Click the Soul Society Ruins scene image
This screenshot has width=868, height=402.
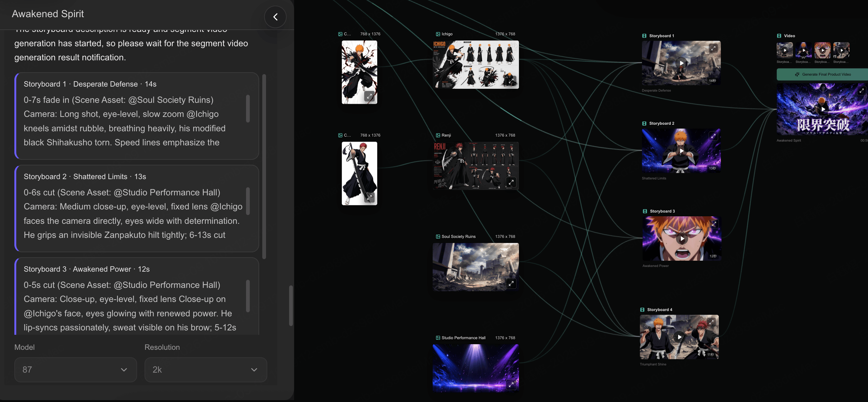(476, 267)
